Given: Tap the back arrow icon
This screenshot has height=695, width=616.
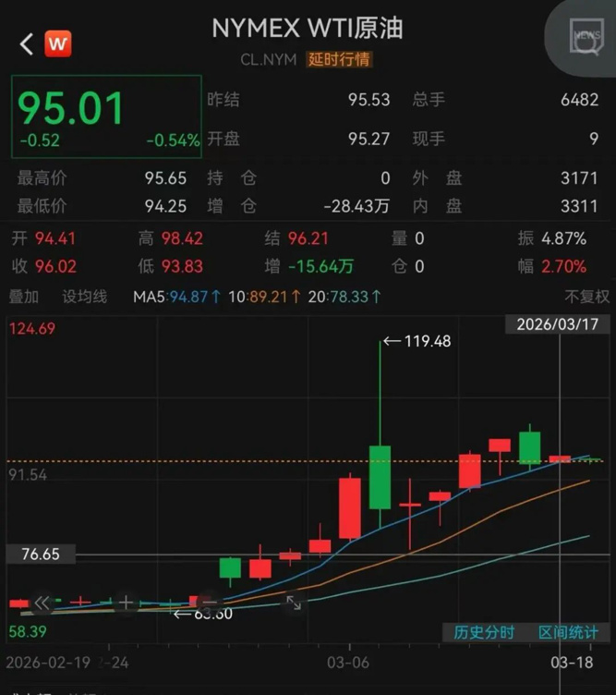Looking at the screenshot, I should [x=26, y=43].
